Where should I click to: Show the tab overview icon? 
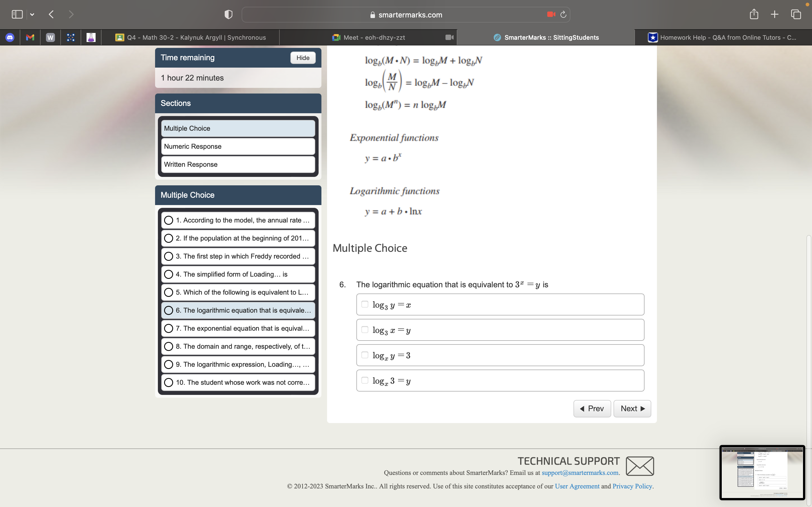pos(796,14)
